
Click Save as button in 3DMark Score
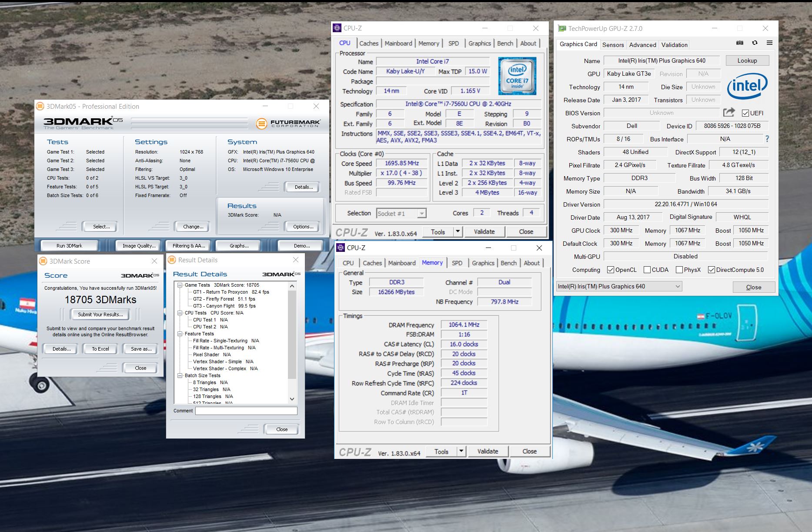point(141,349)
